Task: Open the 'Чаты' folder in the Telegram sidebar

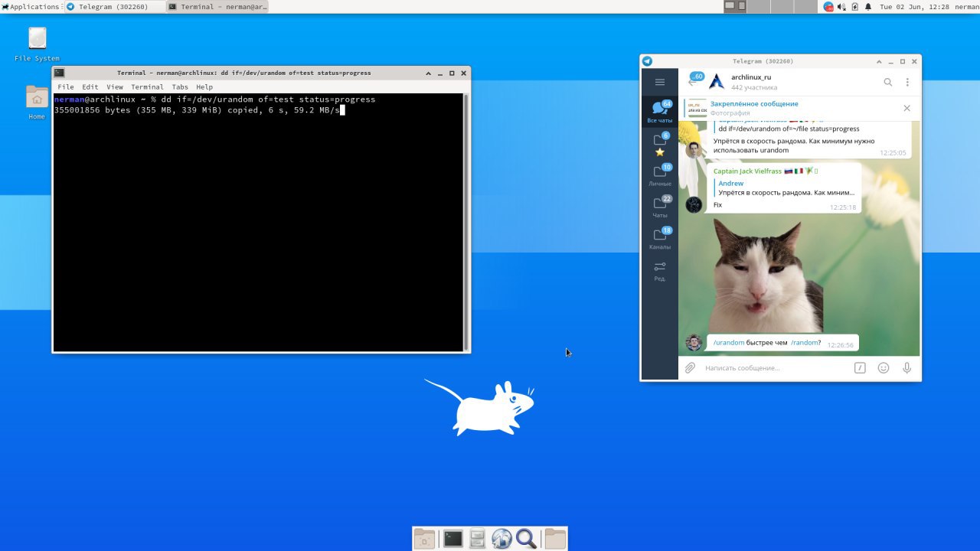Action: (660, 207)
